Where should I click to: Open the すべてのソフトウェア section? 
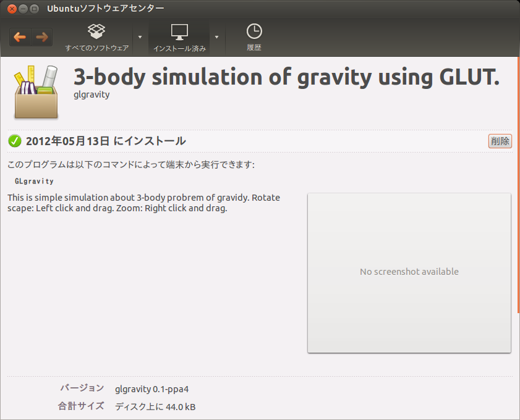pyautogui.click(x=97, y=38)
